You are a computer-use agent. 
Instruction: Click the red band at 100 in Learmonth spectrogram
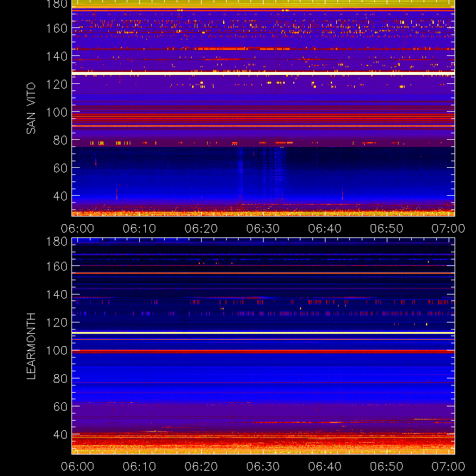pos(263,352)
